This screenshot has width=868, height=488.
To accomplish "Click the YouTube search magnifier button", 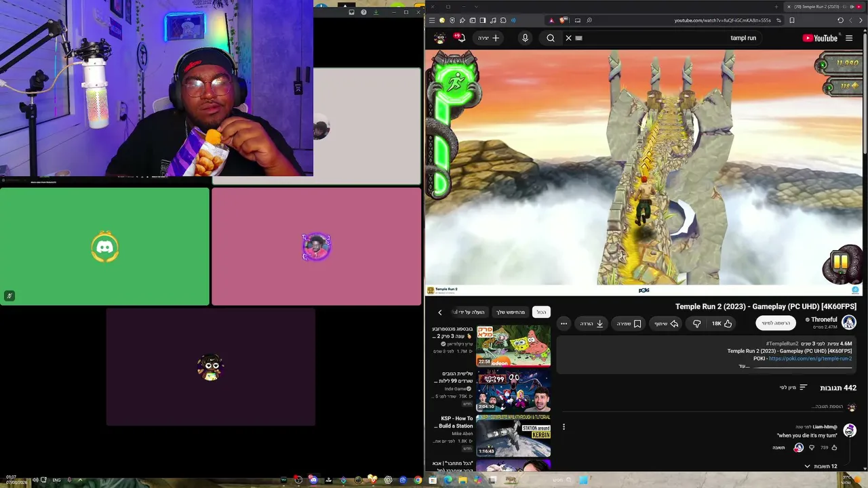I will (551, 38).
